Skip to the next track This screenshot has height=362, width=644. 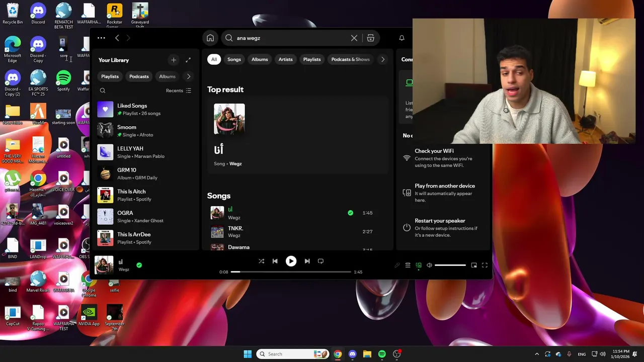(x=307, y=261)
